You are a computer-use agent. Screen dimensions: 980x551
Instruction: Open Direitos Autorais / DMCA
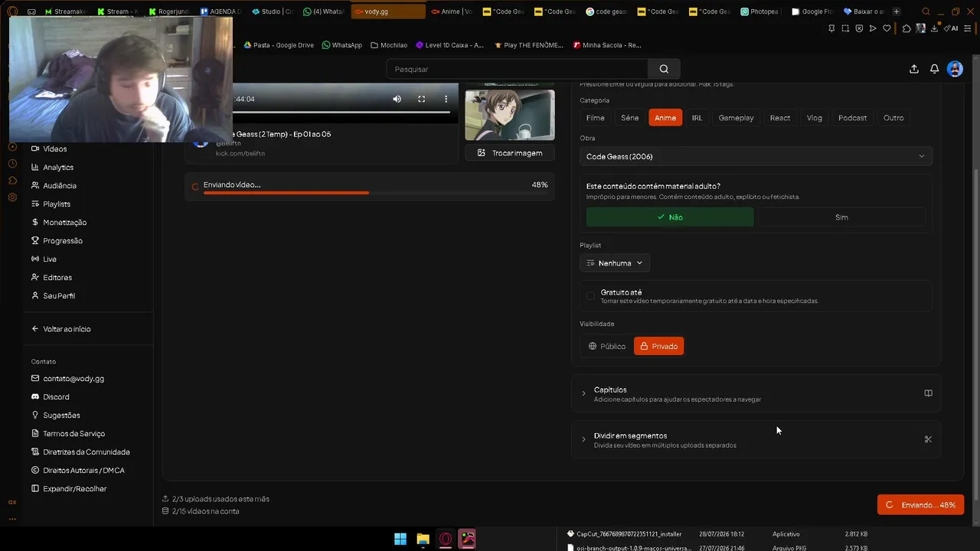[78, 470]
